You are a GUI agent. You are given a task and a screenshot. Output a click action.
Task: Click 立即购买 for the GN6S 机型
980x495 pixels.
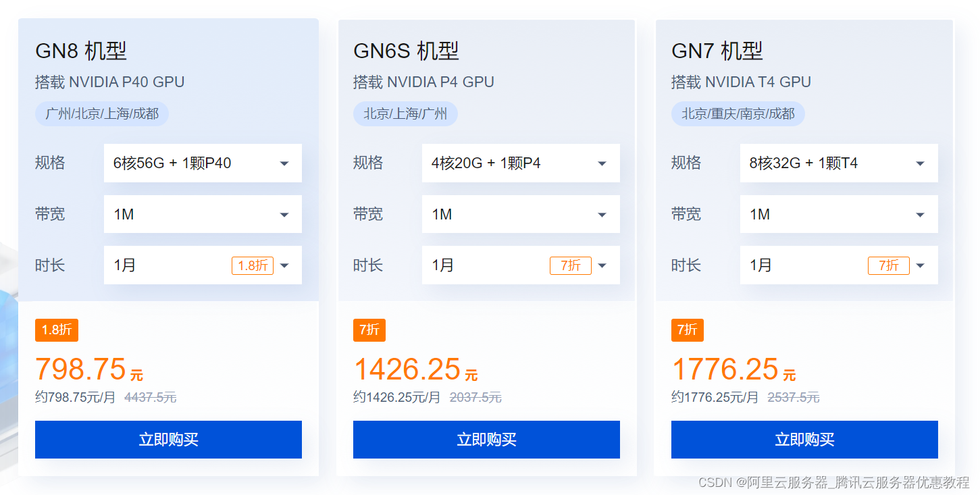point(486,440)
